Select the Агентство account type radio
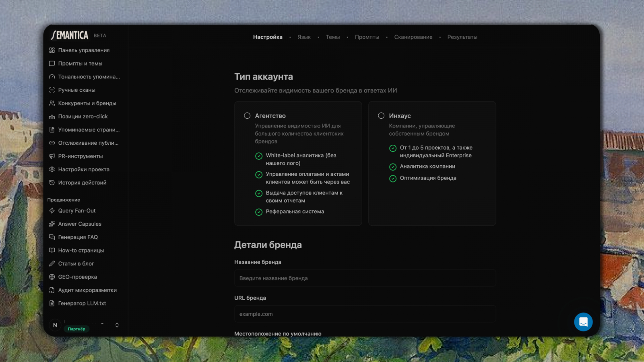 point(247,116)
